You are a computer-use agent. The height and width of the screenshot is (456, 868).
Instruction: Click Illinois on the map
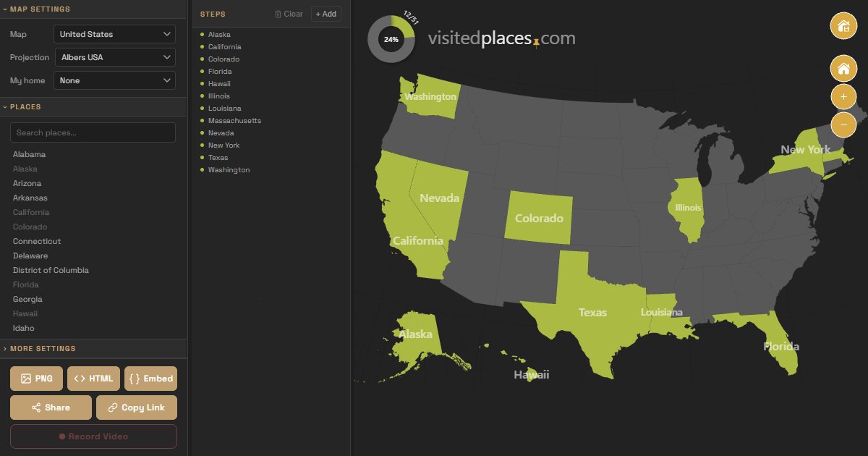(688, 208)
